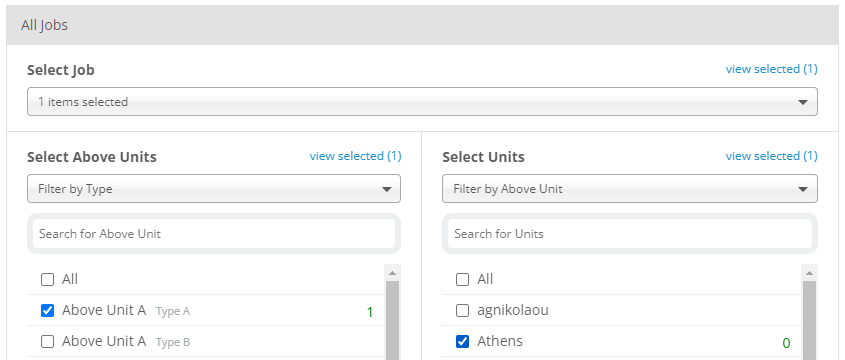845x360 pixels.
Task: Check Above Unit A Type B checkbox
Action: (x=47, y=342)
